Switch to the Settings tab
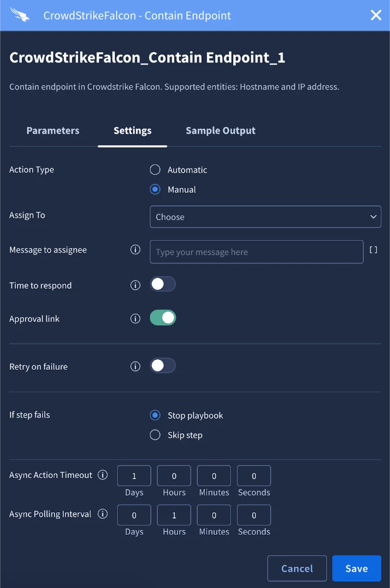390x588 pixels. click(x=132, y=131)
